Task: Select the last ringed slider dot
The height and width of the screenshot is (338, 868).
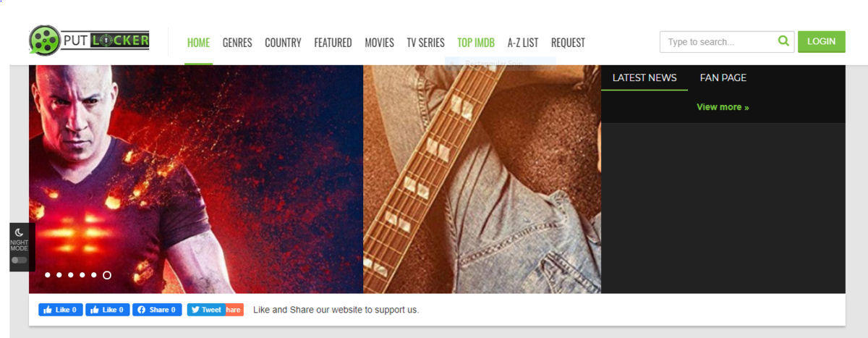Action: tap(107, 275)
